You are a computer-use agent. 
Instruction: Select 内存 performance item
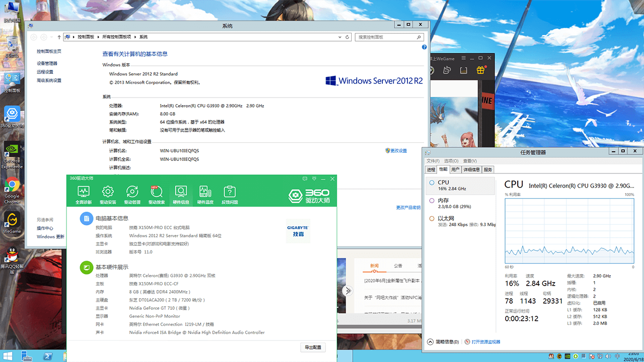[460, 203]
